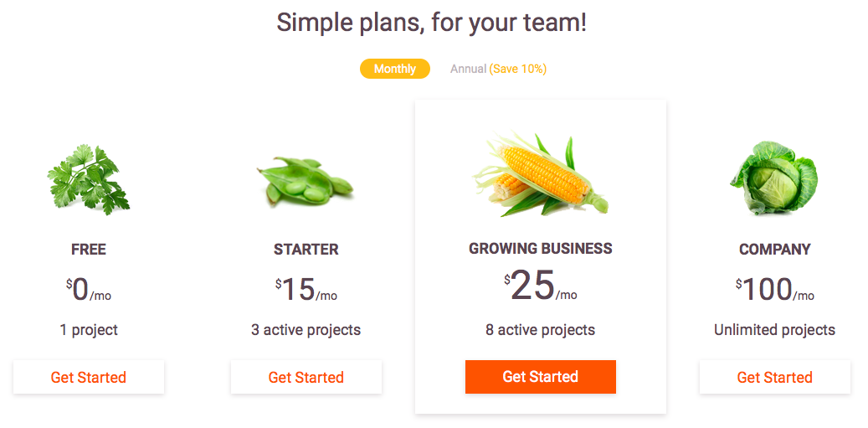Click the $25/mo price
Image resolution: width=868 pixels, height=428 pixels.
[x=540, y=286]
